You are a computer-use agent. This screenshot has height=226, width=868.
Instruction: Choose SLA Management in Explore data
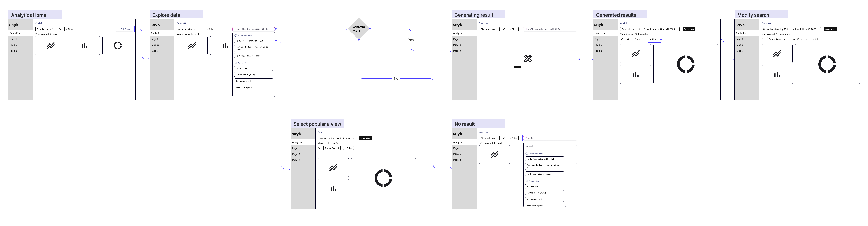[254, 81]
